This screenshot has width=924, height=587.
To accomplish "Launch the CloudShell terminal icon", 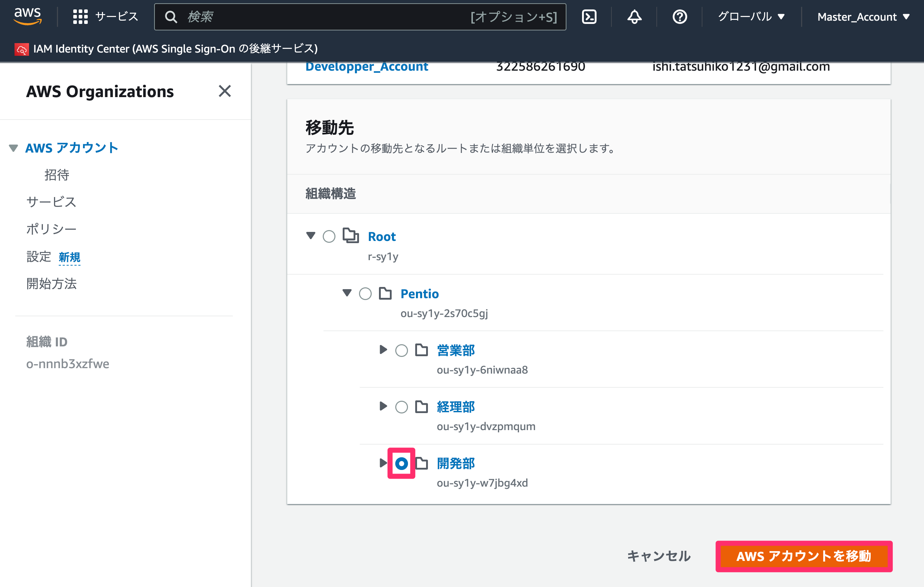I will point(589,16).
